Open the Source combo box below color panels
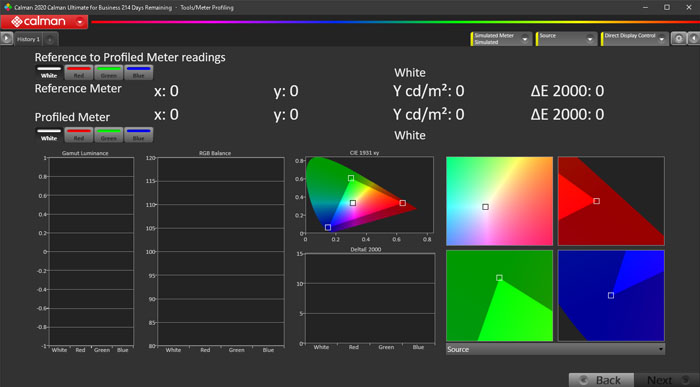Viewport: 700px width, 387px height. (555, 349)
